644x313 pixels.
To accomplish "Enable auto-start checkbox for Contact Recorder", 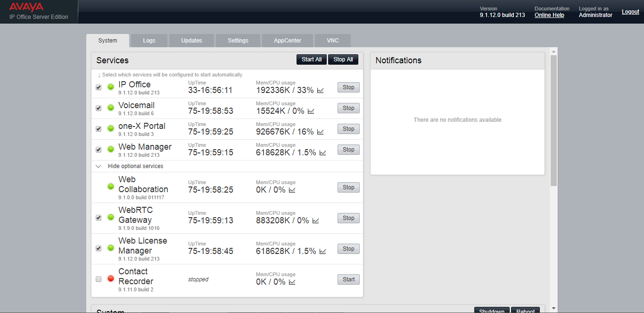I will 99,279.
